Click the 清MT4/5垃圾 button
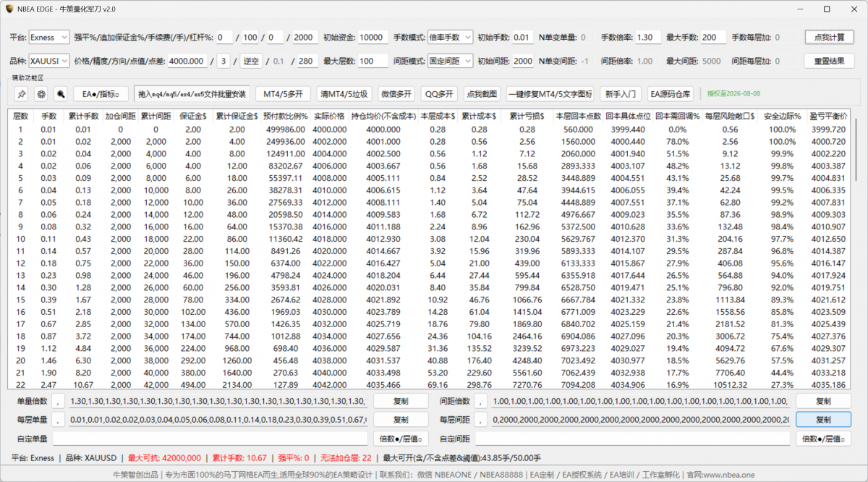The height and width of the screenshot is (482, 868). [x=344, y=94]
